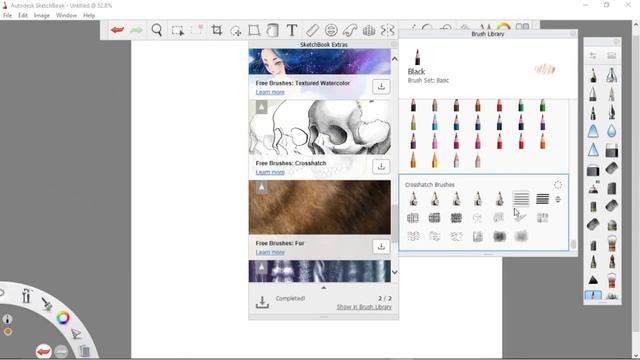Click the lagoon red undo button

43,351
